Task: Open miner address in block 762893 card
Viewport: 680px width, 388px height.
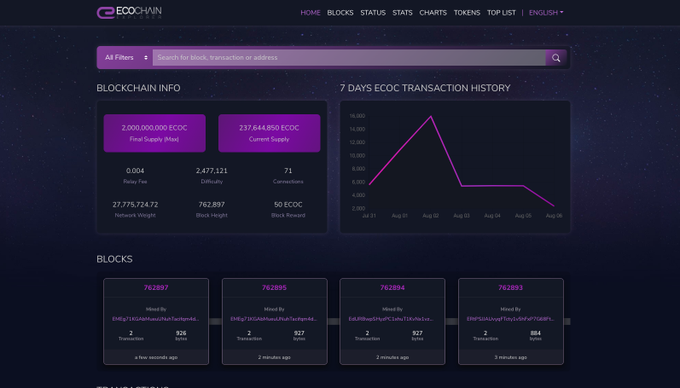Action: (x=510, y=319)
